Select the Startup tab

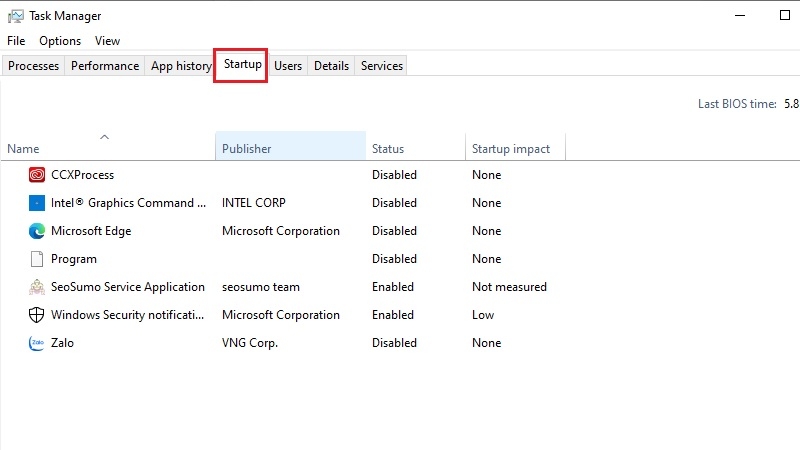[242, 64]
